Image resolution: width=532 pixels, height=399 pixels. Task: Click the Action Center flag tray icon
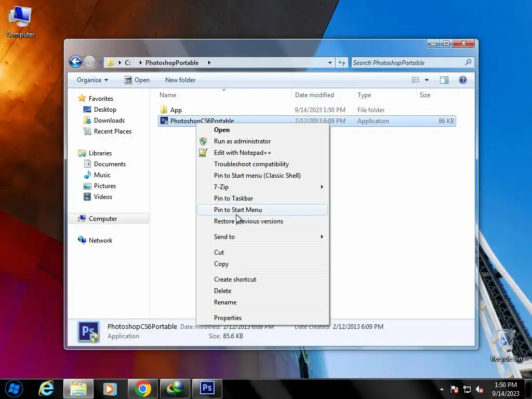pos(454,389)
